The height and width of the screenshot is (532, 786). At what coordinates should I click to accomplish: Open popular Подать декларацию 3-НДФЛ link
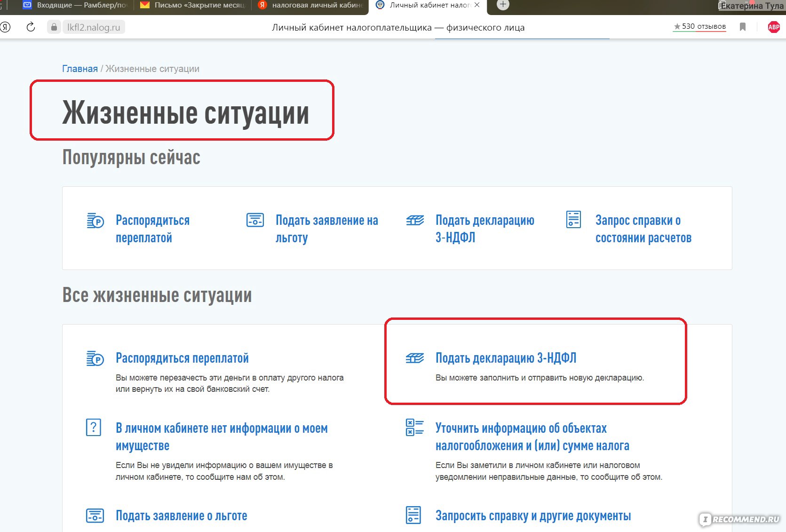(x=485, y=229)
